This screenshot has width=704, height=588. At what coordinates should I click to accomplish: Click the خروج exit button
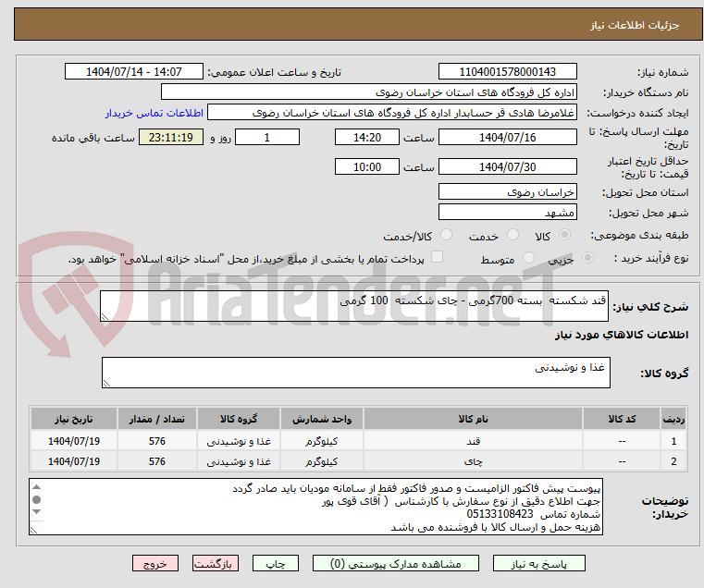click(155, 563)
